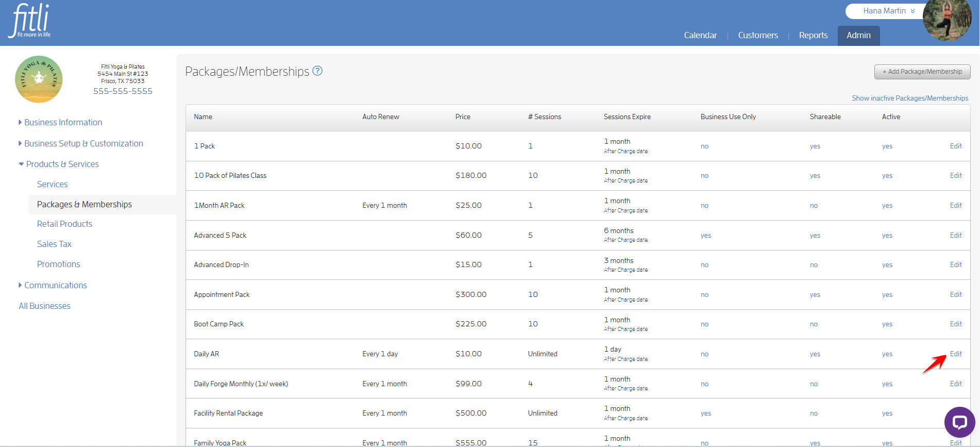Viewport: 980px width, 447px height.
Task: Open the Hana Martin user dropdown
Action: coord(888,11)
